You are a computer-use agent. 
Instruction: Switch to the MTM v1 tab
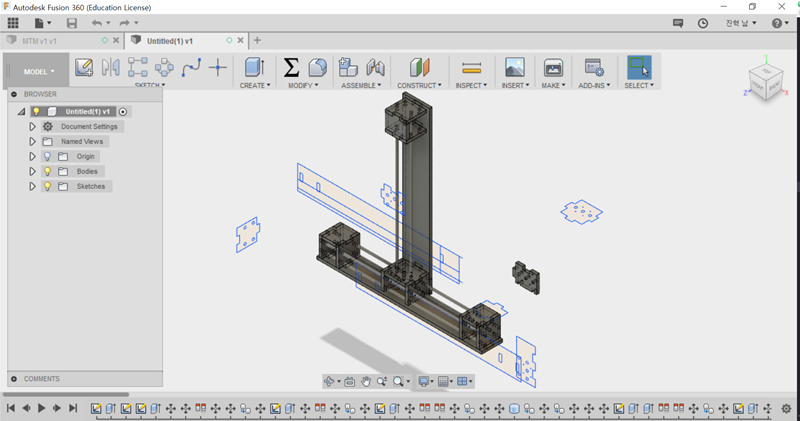click(39, 41)
